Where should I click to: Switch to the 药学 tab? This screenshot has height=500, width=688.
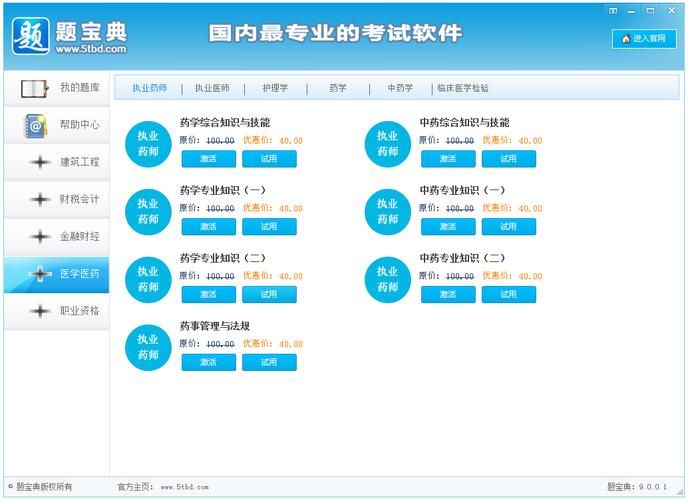pyautogui.click(x=338, y=88)
